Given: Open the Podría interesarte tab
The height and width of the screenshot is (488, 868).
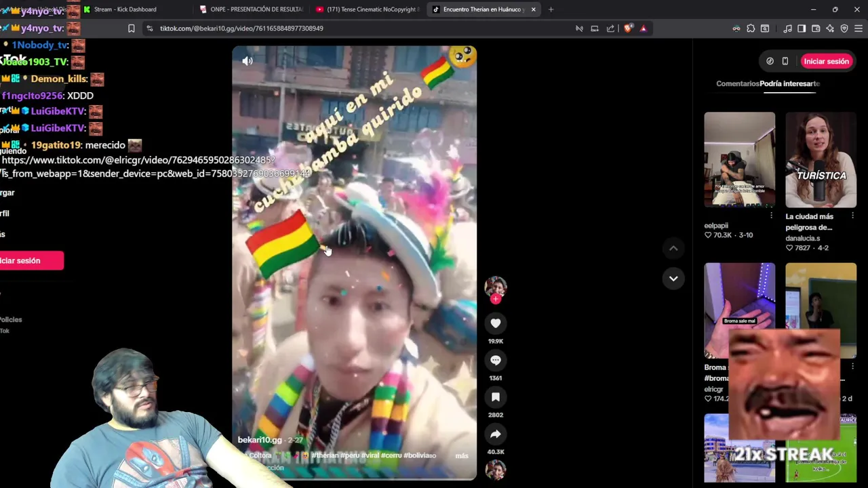Looking at the screenshot, I should 790,83.
